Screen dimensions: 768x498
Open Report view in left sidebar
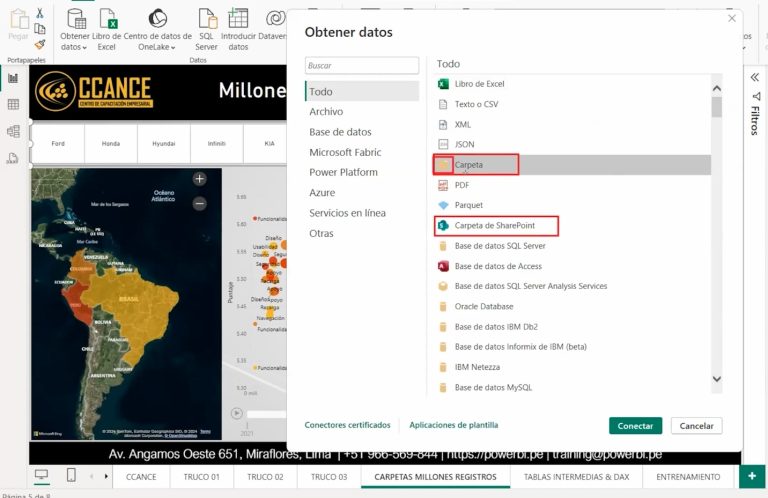[x=13, y=78]
